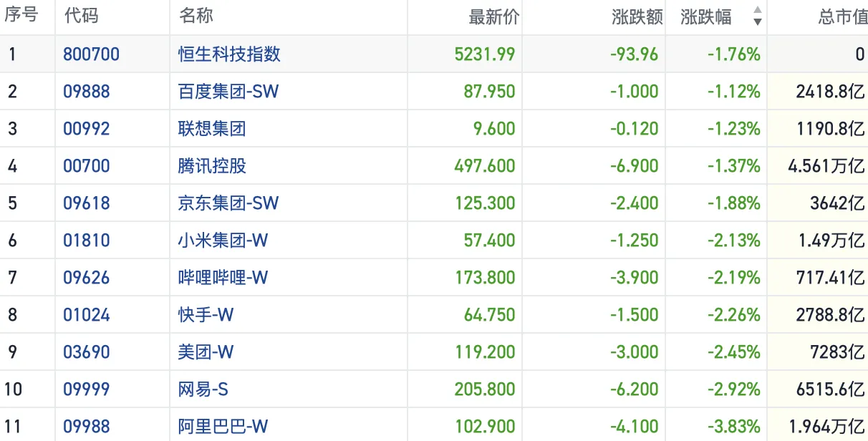This screenshot has height=441, width=868.
Task: Select the price 125.300
Action: [486, 203]
